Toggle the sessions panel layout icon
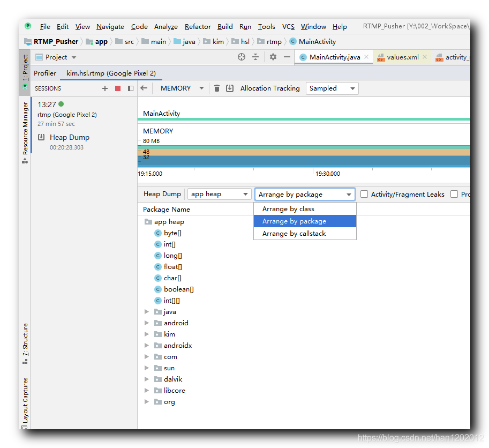489x448 pixels. 131,88
